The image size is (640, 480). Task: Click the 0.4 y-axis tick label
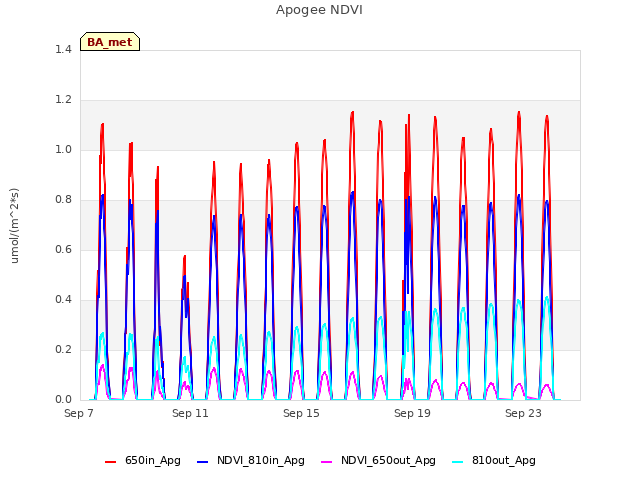coord(63,300)
